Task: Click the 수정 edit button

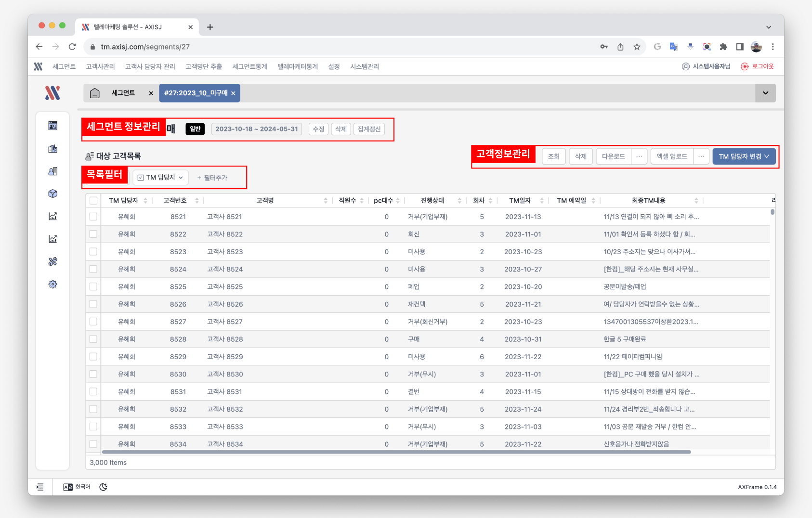Action: point(318,129)
